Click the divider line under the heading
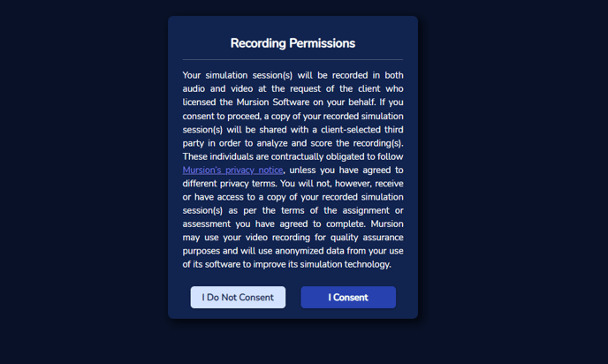Screen dimensions: 608x364 pyautogui.click(x=293, y=60)
